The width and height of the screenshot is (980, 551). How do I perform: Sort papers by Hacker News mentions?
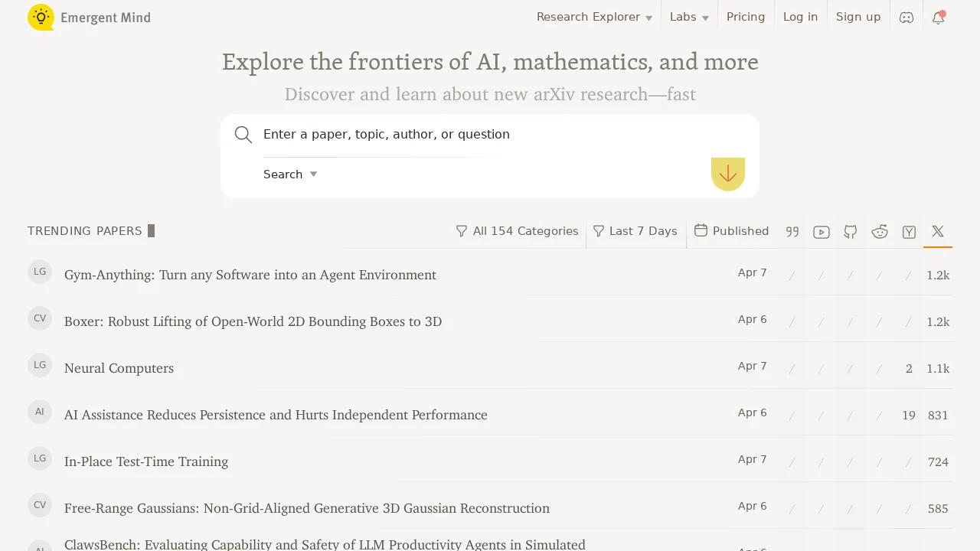[x=909, y=232]
